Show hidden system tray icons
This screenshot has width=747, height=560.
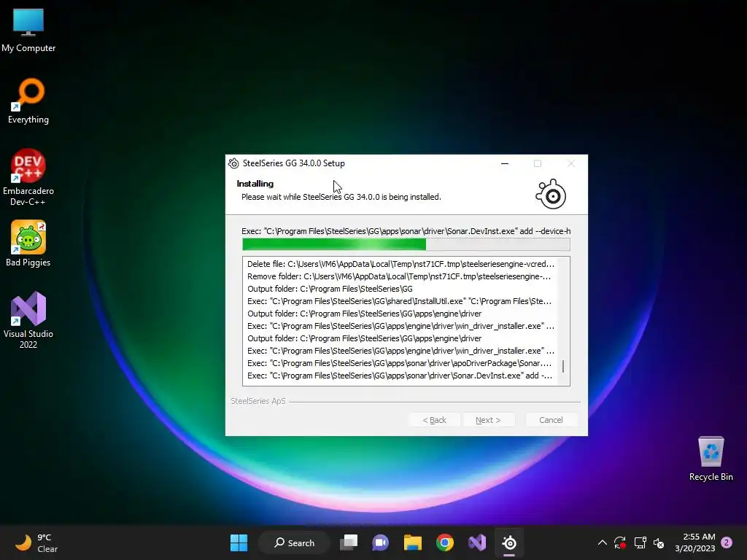pos(602,542)
